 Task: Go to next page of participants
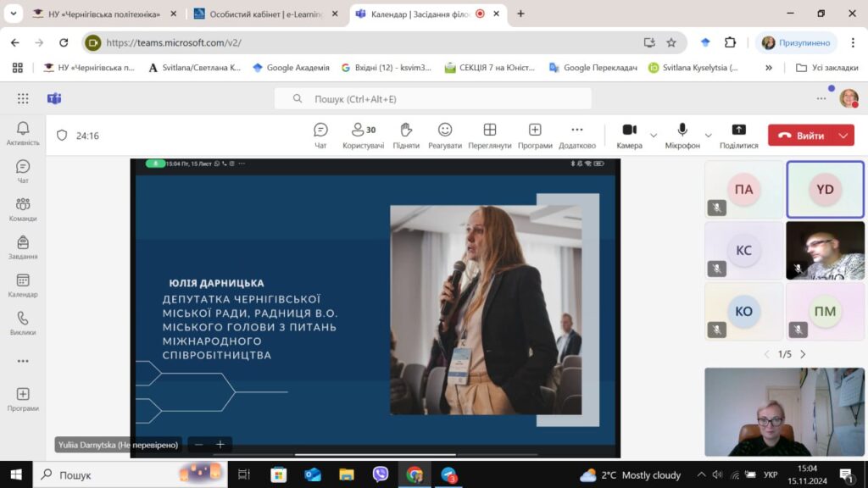click(x=803, y=354)
